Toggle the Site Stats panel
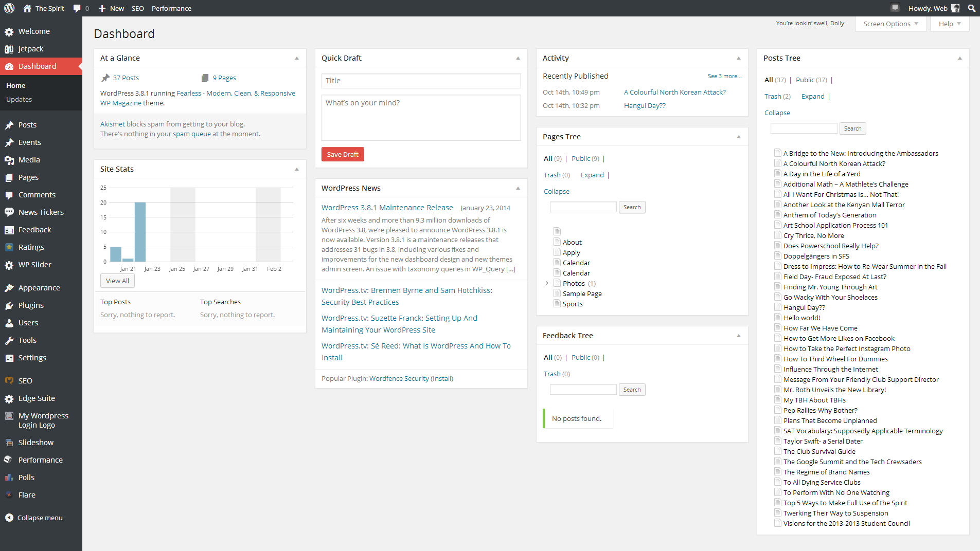 [297, 169]
